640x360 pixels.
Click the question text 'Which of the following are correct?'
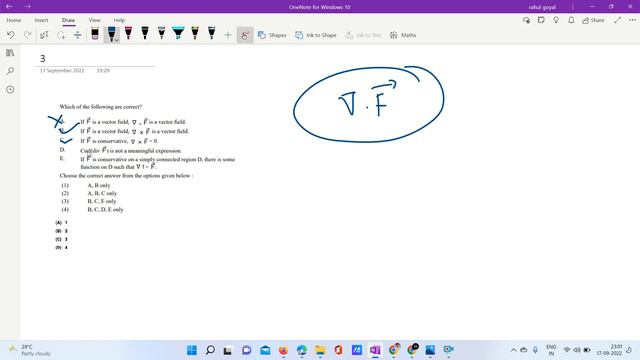[101, 107]
